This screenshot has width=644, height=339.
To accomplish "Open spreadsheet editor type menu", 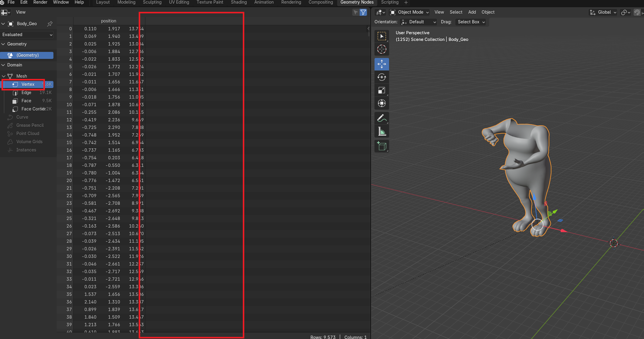I will click(x=6, y=12).
